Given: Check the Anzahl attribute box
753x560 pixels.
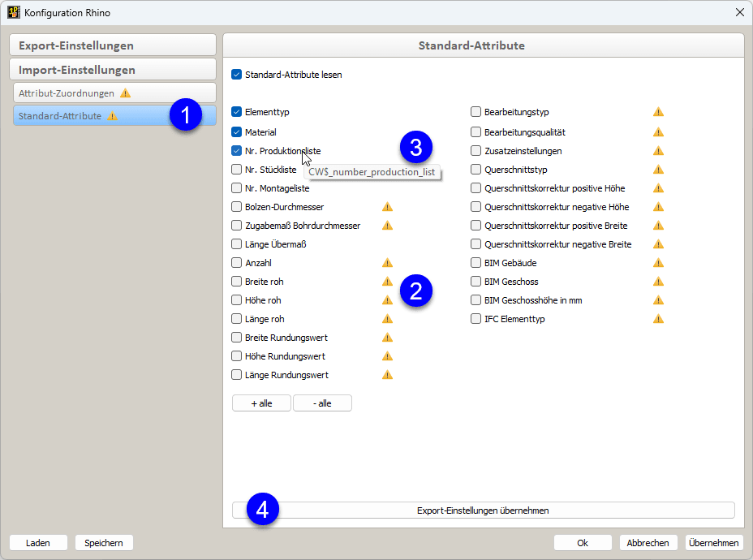Looking at the screenshot, I should tap(236, 263).
